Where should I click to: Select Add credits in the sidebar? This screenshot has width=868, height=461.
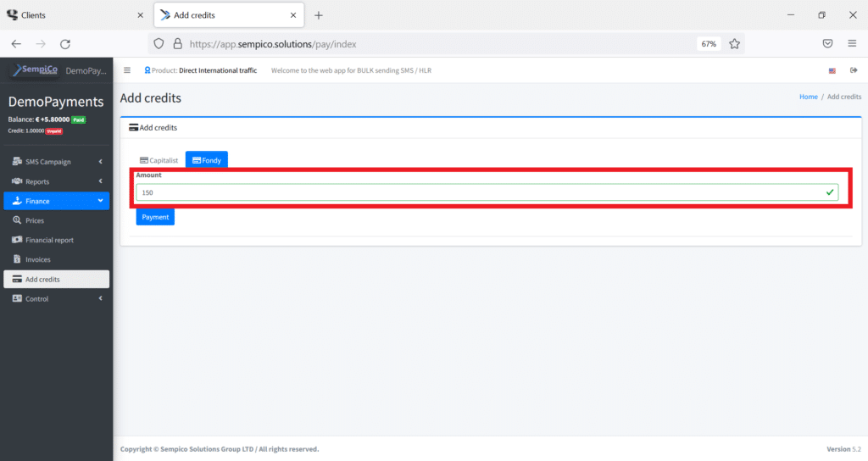[x=57, y=279]
